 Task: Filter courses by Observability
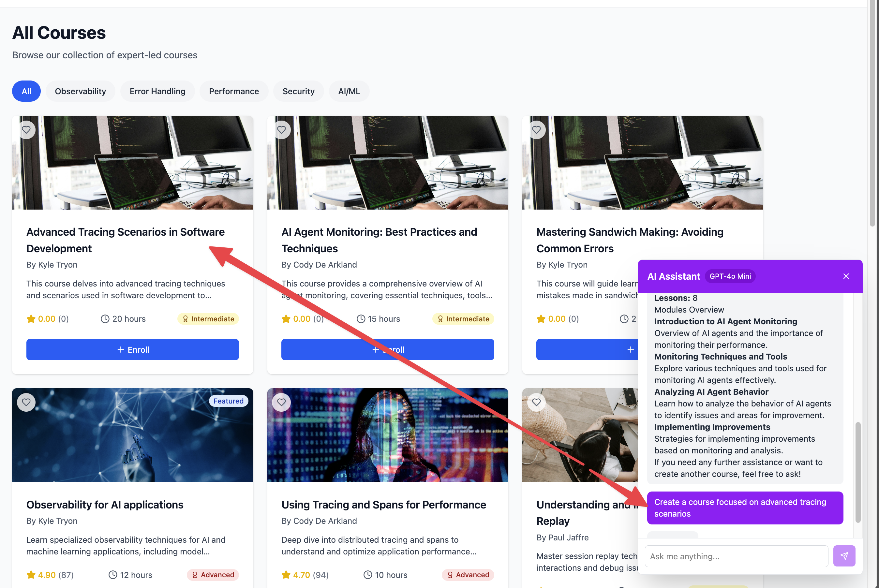coord(80,91)
